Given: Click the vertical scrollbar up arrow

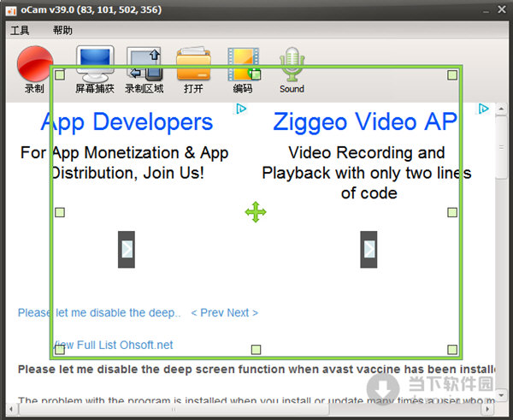Looking at the screenshot, I should pos(501,109).
